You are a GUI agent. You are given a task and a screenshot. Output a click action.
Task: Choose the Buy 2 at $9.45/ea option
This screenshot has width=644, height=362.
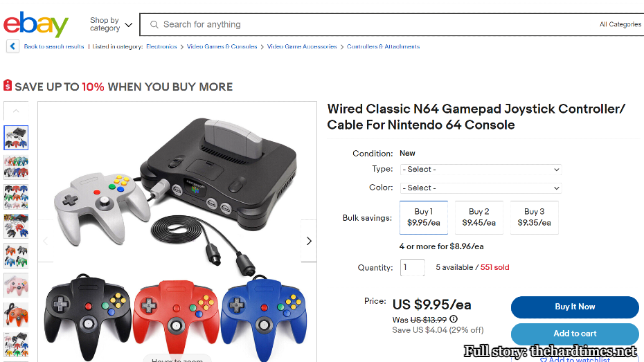click(478, 217)
